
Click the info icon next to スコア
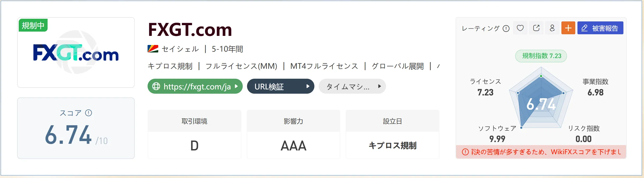coord(88,113)
